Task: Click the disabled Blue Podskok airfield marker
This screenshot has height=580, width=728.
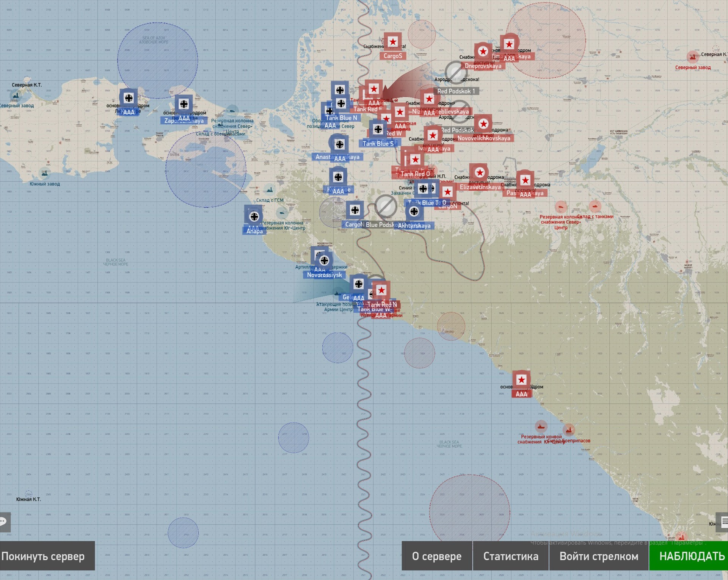Action: tap(386, 207)
